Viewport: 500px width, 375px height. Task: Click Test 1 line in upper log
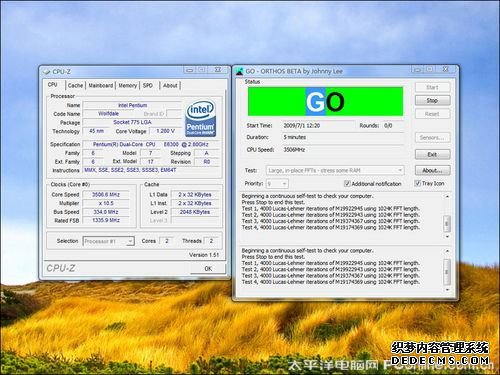330,209
